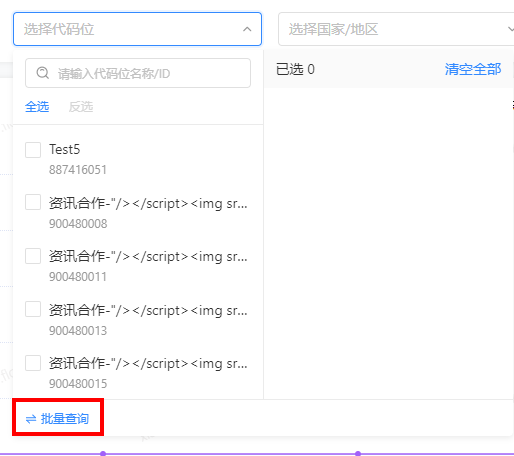This screenshot has height=456, width=514.
Task: Select the Test5 item name
Action: (x=65, y=149)
